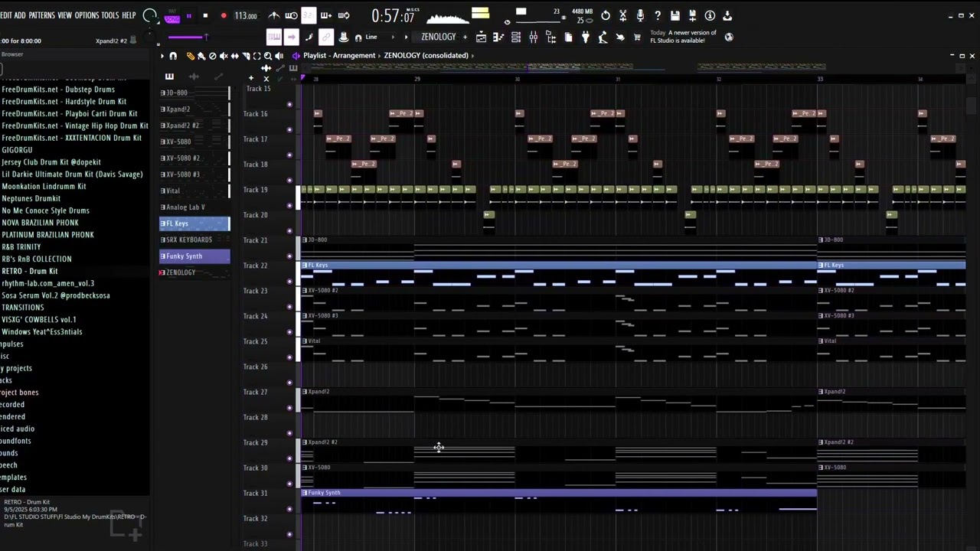Screen dimensions: 980x551
Task: Toggle auto-scroll arrow button
Action: tap(291, 37)
